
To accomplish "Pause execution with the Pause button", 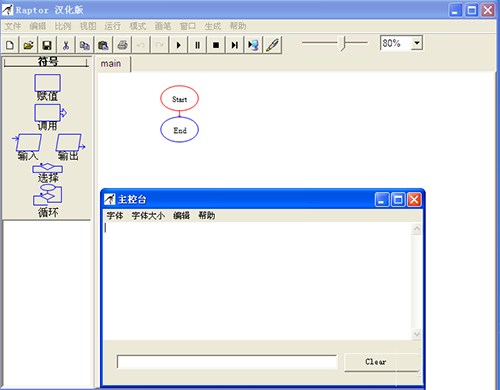I will tap(197, 45).
